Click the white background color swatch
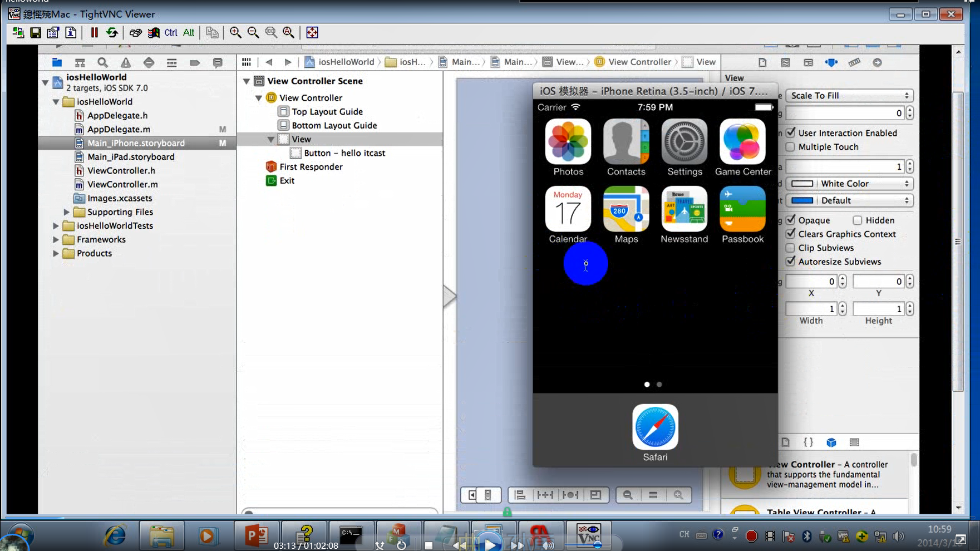 pos(802,184)
